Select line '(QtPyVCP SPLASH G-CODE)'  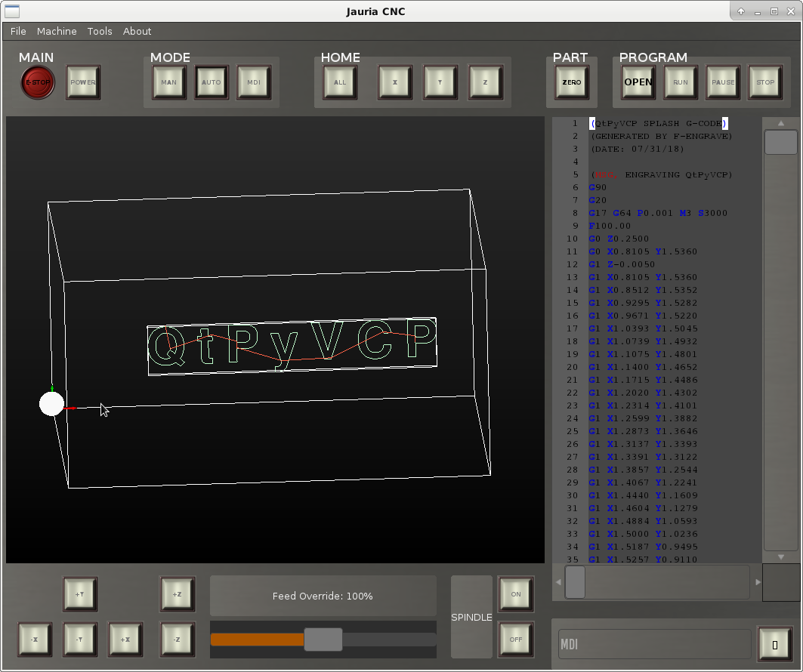click(x=658, y=123)
